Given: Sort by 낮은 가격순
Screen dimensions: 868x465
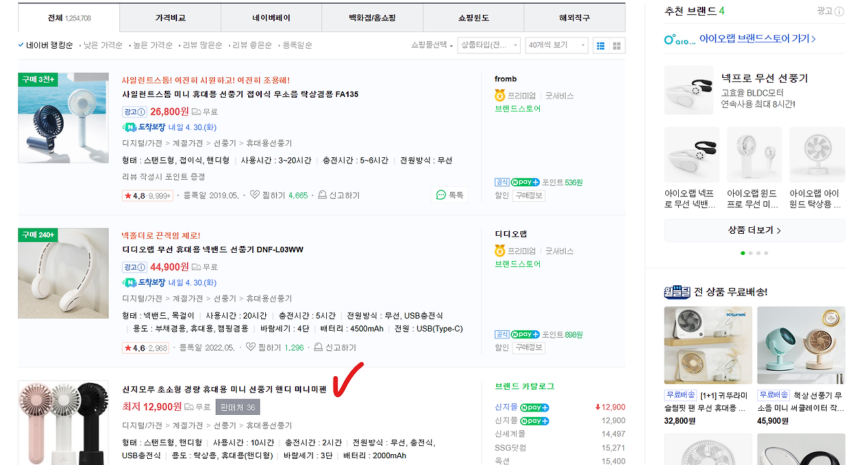Looking at the screenshot, I should coord(102,45).
